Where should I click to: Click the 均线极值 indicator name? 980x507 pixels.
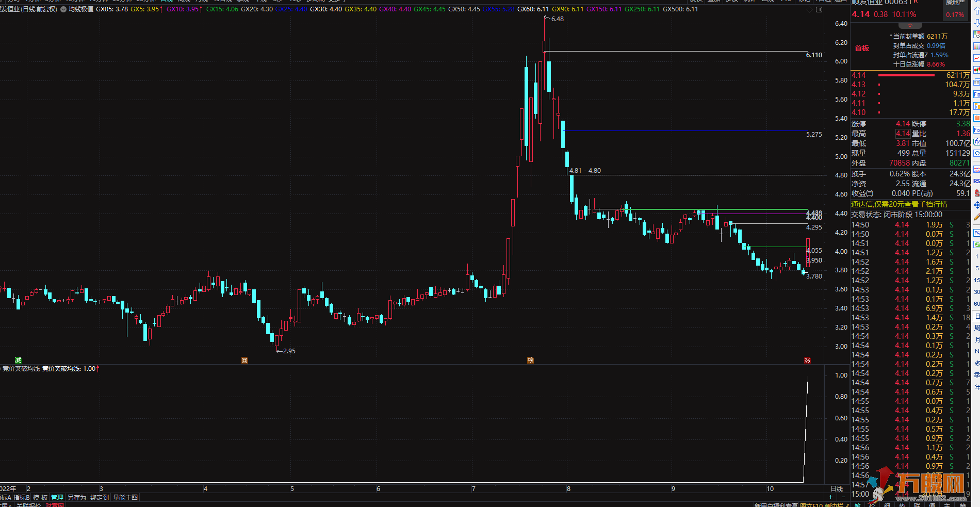81,9
